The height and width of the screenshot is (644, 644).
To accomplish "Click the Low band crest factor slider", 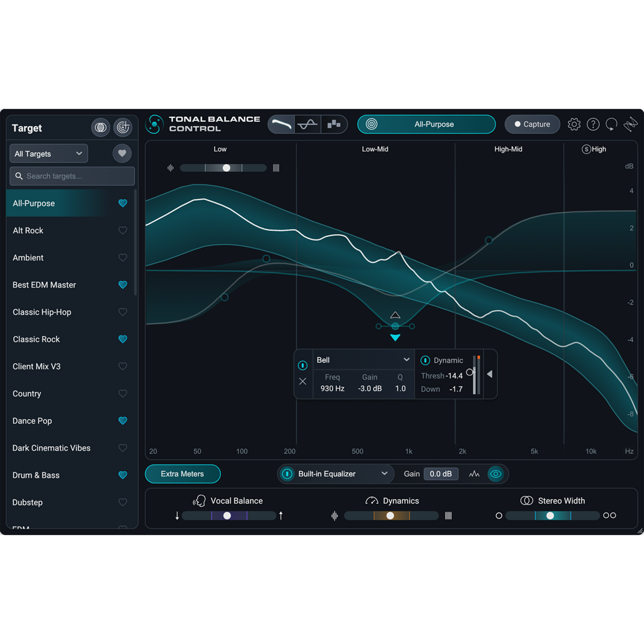I will 223,168.
